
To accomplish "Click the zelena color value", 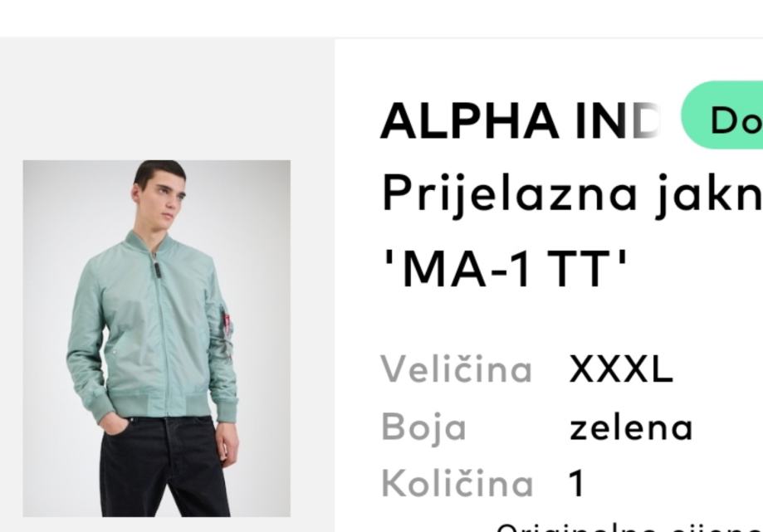I will point(631,428).
